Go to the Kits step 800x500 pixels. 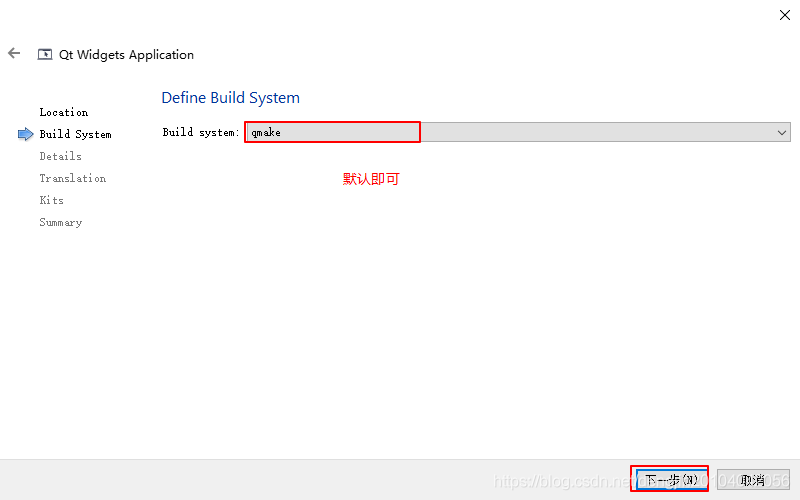tap(52, 200)
